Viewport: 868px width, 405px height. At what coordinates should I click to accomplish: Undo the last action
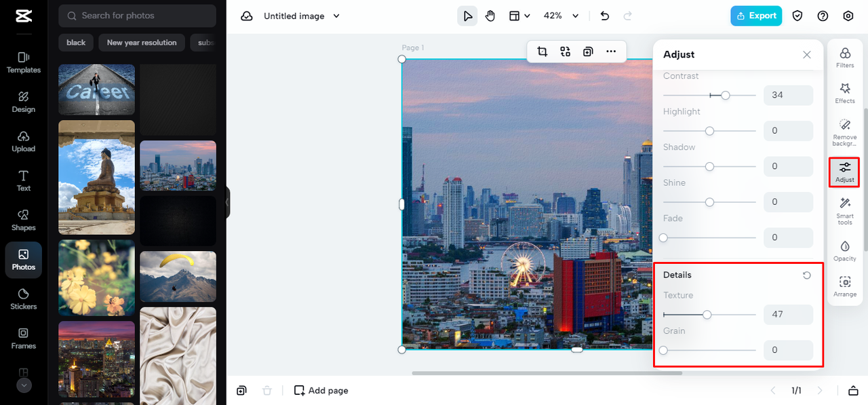605,16
